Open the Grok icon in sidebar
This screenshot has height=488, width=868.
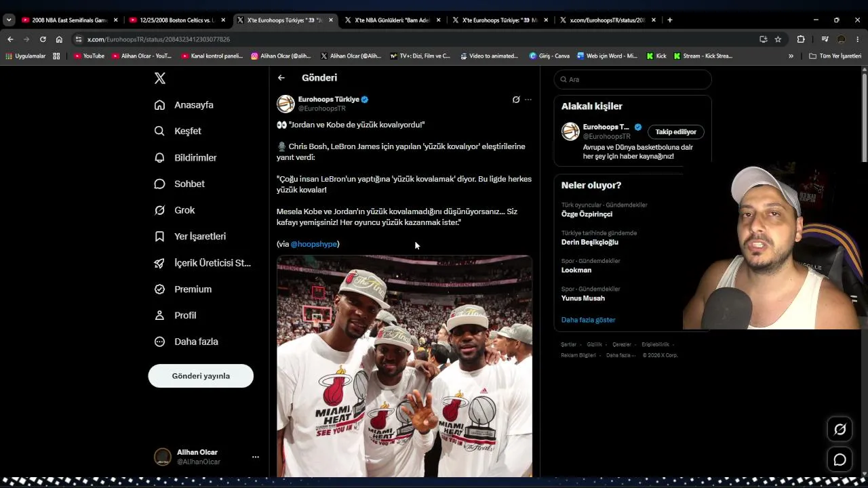(159, 210)
